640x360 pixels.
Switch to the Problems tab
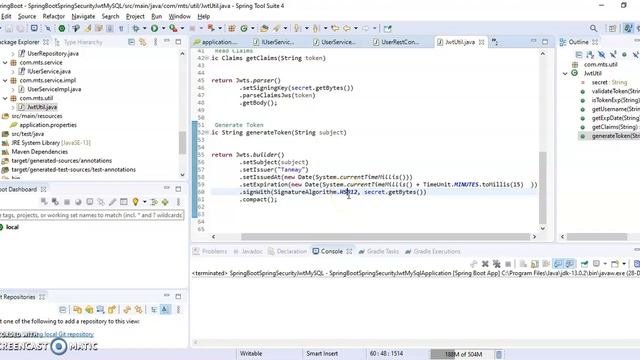(x=210, y=251)
